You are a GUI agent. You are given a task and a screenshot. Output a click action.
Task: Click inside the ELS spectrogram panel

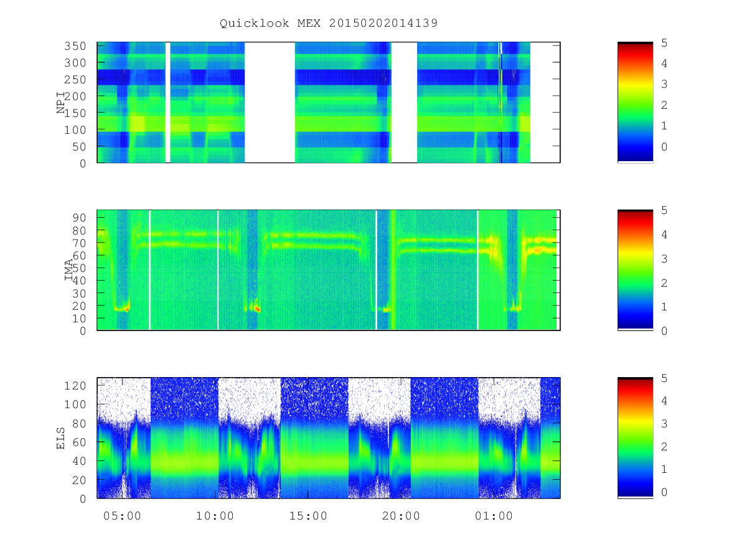329,437
